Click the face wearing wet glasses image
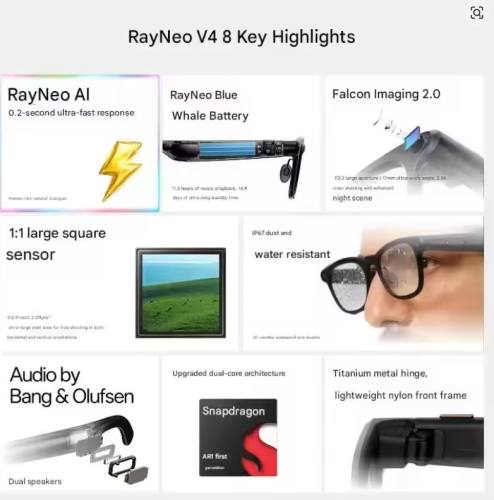Image resolution: width=494 pixels, height=500 pixels. [x=402, y=283]
